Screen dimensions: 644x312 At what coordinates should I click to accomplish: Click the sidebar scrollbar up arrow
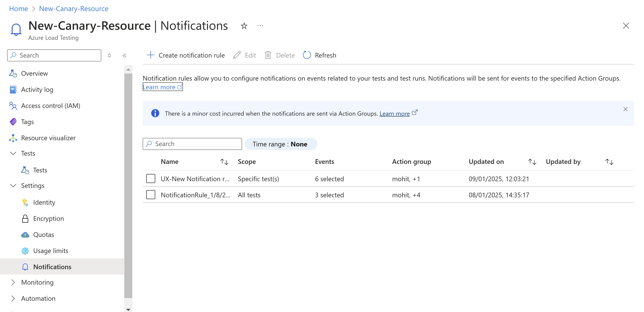[128, 70]
